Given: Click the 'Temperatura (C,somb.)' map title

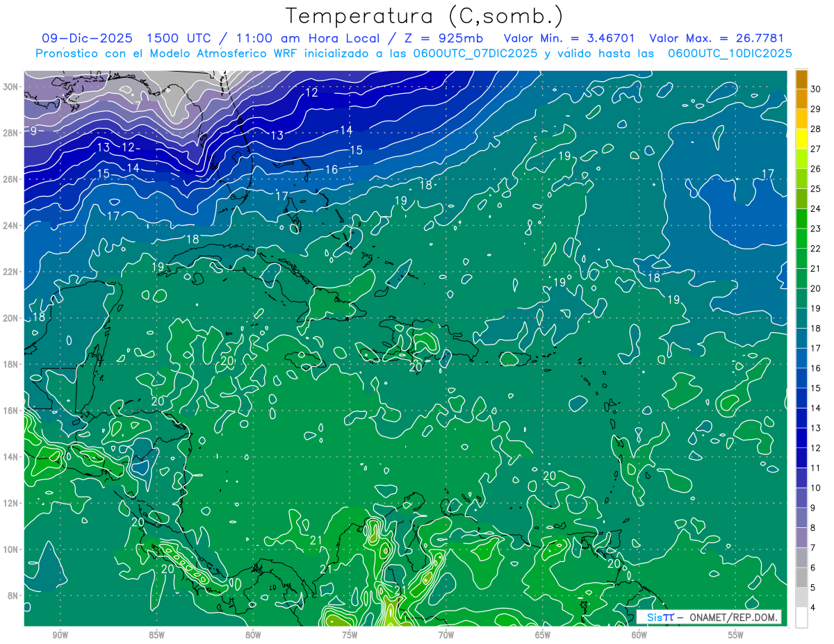Looking at the screenshot, I should click(x=424, y=15).
